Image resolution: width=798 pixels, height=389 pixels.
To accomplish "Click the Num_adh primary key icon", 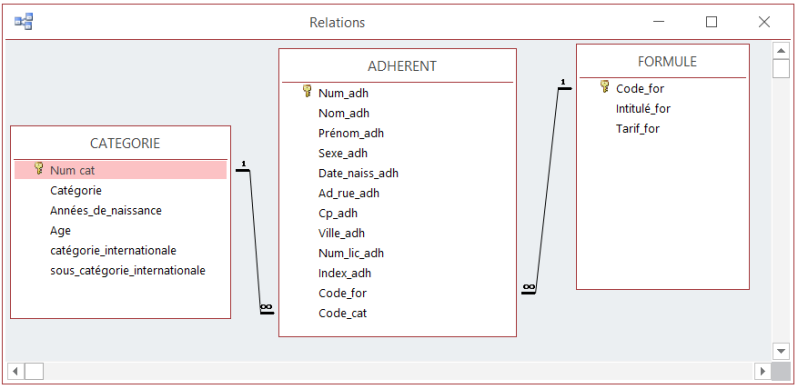I will [x=307, y=91].
